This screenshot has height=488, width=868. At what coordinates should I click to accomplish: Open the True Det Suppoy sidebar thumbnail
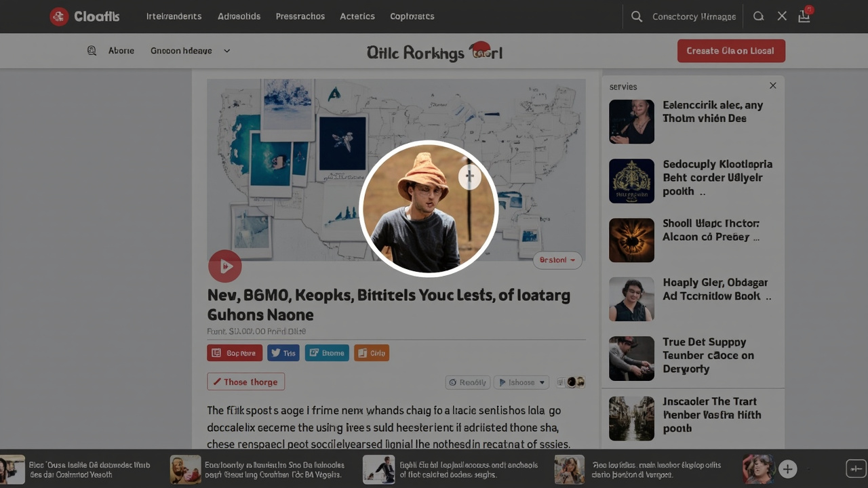point(631,359)
